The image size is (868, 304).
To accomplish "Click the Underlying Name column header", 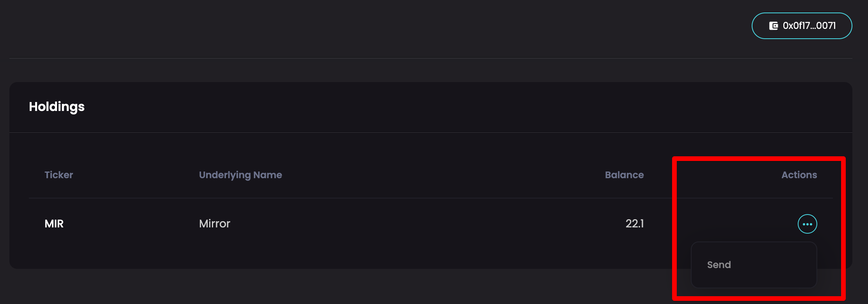I will tap(240, 175).
